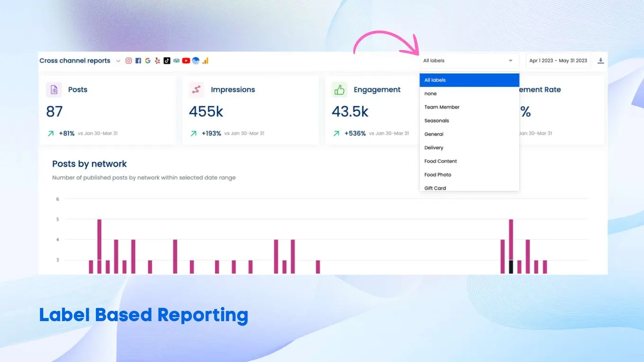Select the TripAdvisor network icon

(x=176, y=61)
